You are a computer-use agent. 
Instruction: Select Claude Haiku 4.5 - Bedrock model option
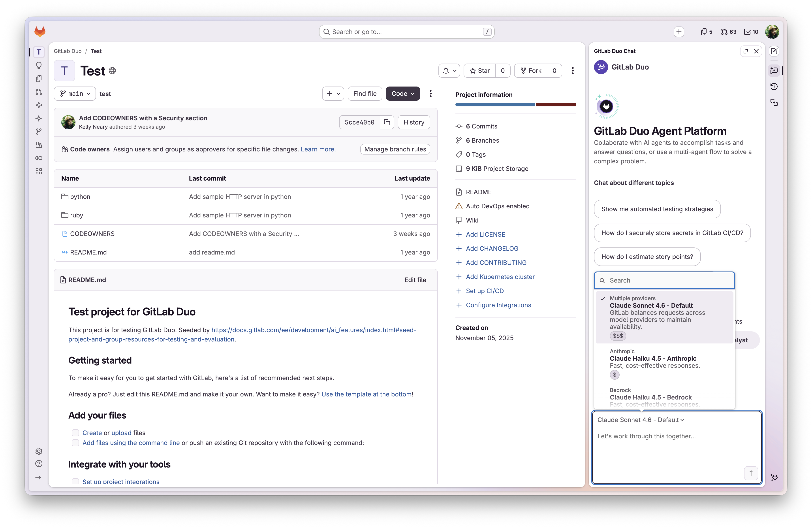(x=664, y=397)
